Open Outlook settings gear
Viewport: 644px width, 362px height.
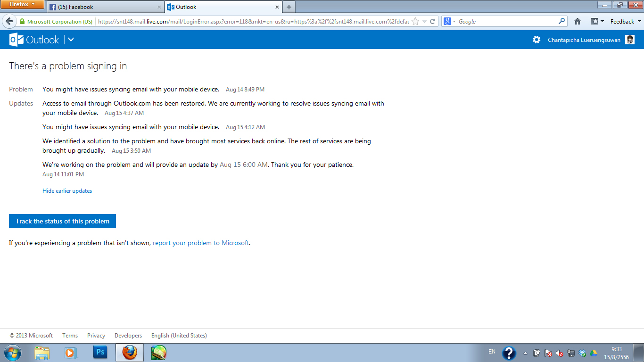[537, 40]
